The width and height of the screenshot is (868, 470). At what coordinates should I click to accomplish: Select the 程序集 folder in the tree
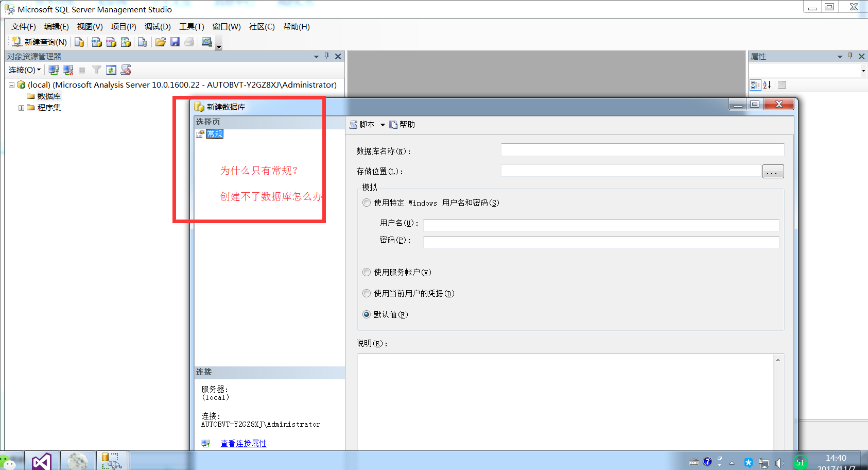[49, 108]
